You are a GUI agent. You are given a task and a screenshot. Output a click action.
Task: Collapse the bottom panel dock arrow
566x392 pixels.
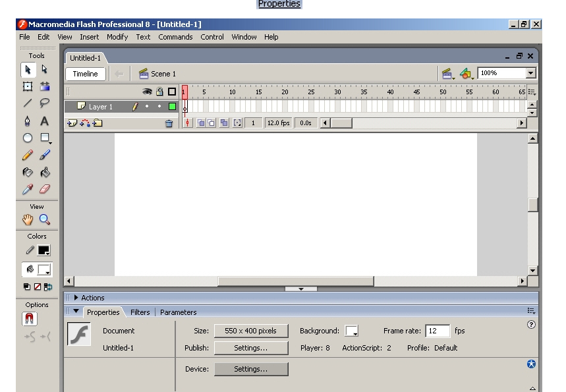coord(301,289)
